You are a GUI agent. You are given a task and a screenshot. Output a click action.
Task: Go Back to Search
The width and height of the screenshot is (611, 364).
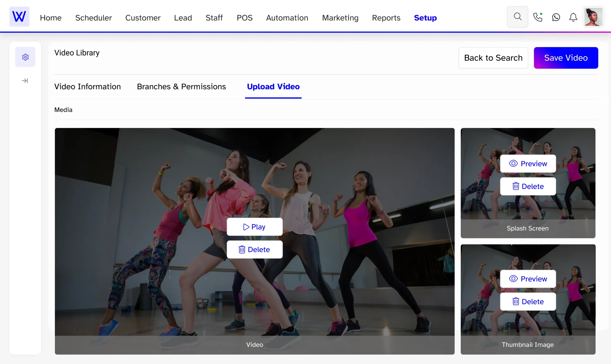pos(493,58)
